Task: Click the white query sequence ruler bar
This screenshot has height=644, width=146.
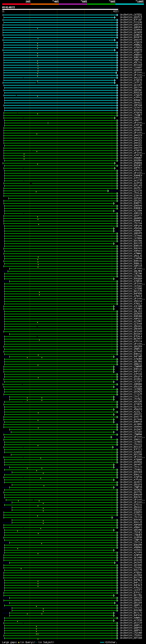Action: (x=60, y=9)
